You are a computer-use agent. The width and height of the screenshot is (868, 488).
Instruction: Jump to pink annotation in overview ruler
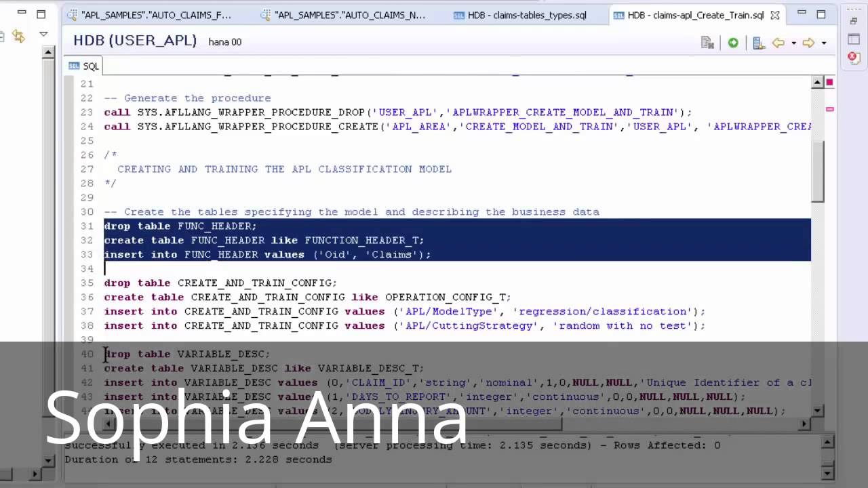829,108
